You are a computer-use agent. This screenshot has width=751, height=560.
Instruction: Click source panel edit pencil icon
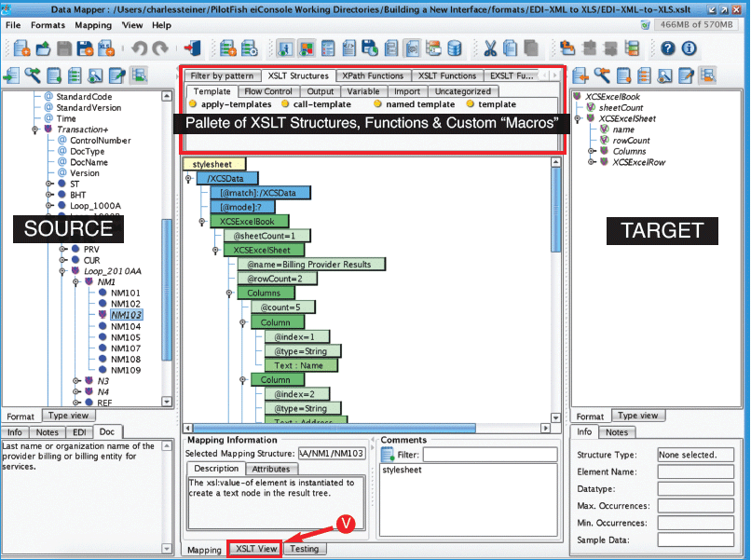(116, 75)
